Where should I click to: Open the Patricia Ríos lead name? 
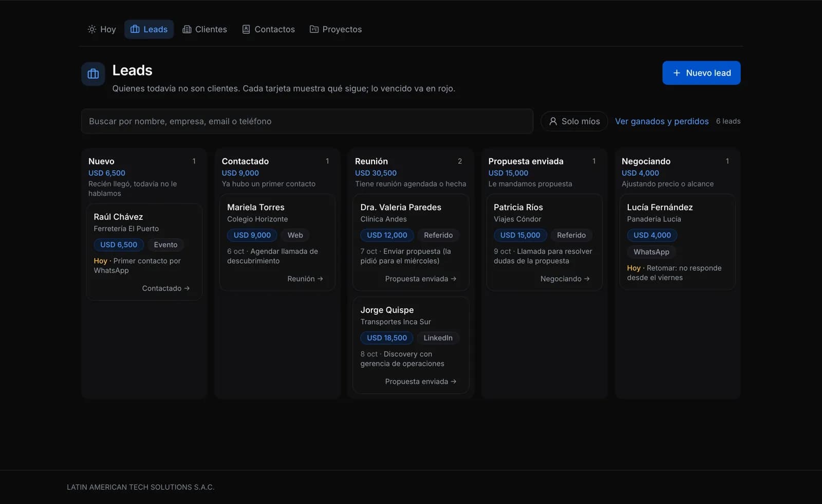point(518,207)
